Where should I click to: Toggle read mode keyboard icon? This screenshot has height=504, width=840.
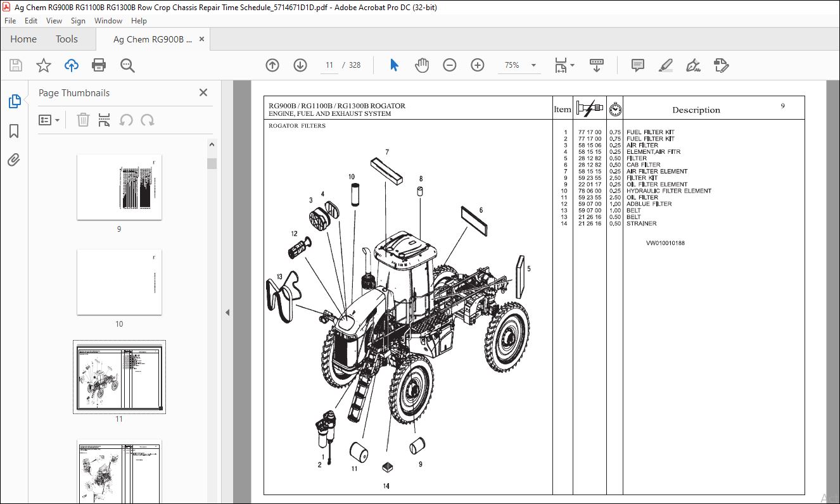[x=597, y=65]
